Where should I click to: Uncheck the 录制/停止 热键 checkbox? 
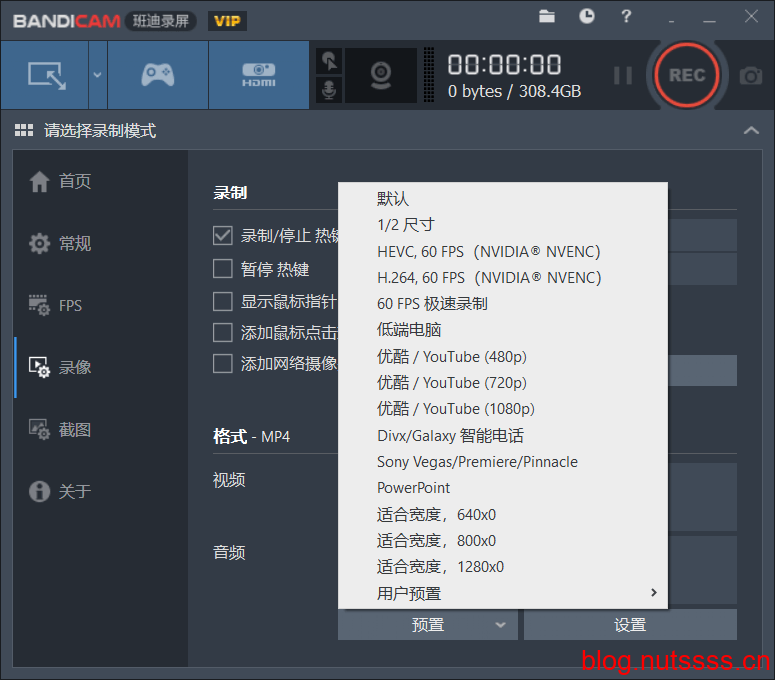(223, 236)
